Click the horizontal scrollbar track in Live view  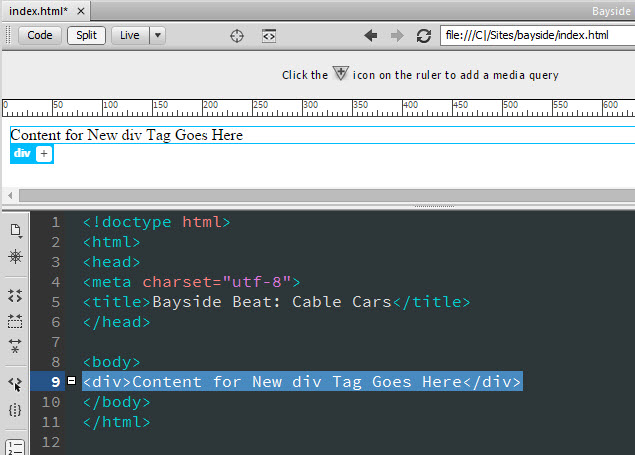point(327,196)
